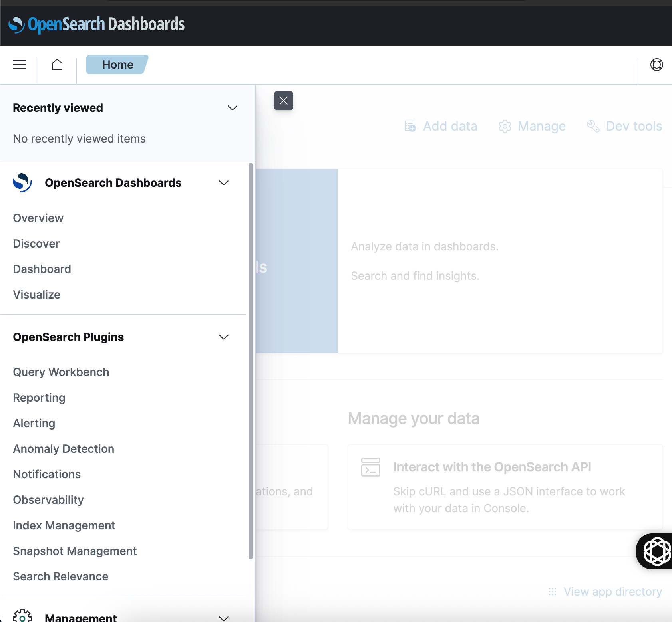
Task: Click the OpenSearch Dashboards logo in header
Action: [96, 24]
